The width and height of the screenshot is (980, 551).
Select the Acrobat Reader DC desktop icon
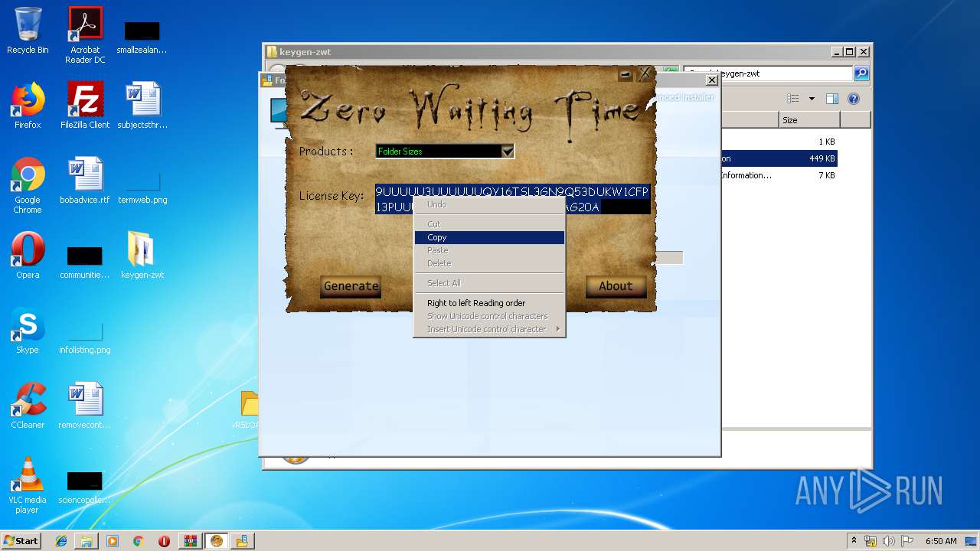tap(85, 35)
